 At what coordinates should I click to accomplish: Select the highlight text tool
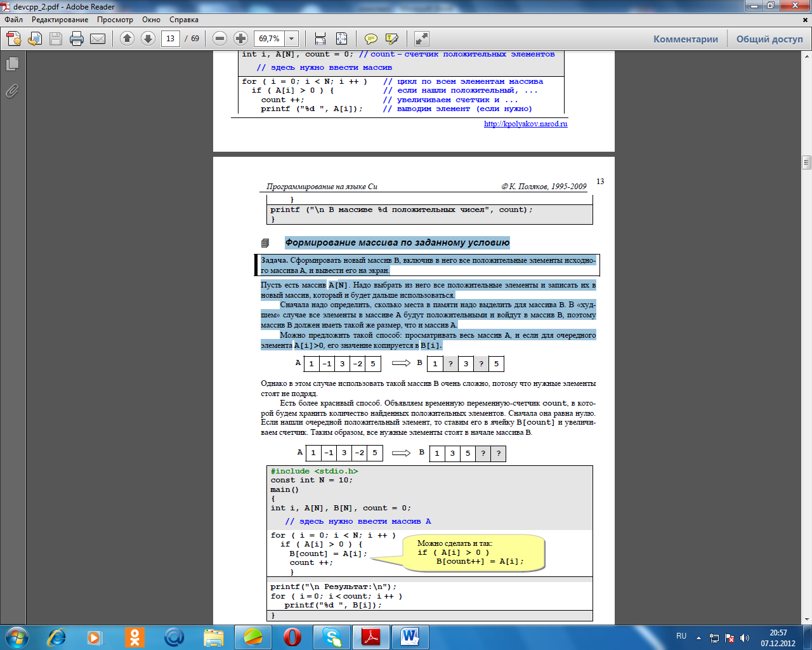(392, 39)
